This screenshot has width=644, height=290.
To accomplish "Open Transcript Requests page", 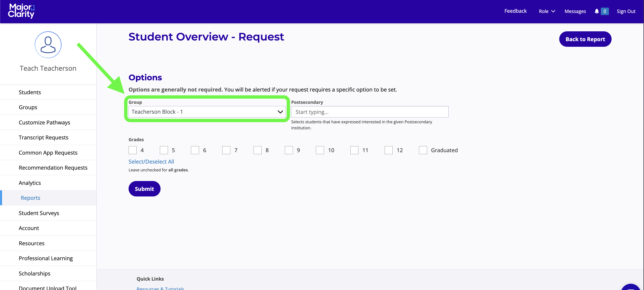I will click(44, 137).
